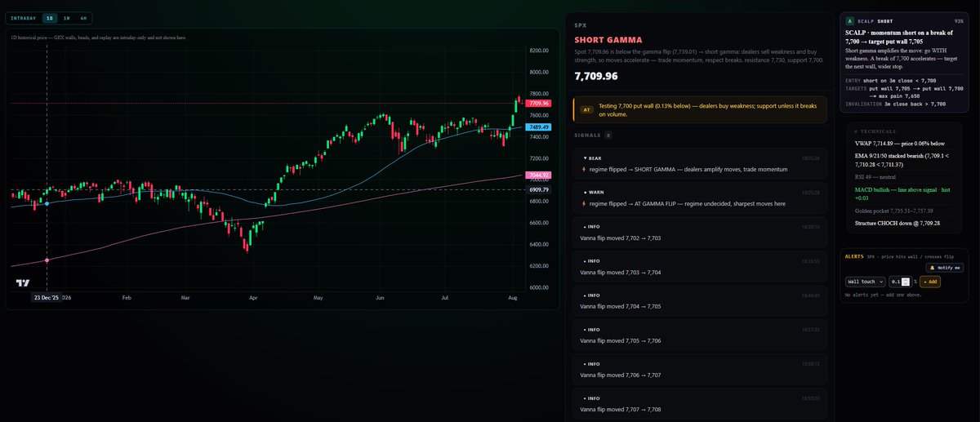
Task: Click the TECHNICALS section header
Action: pos(874,131)
